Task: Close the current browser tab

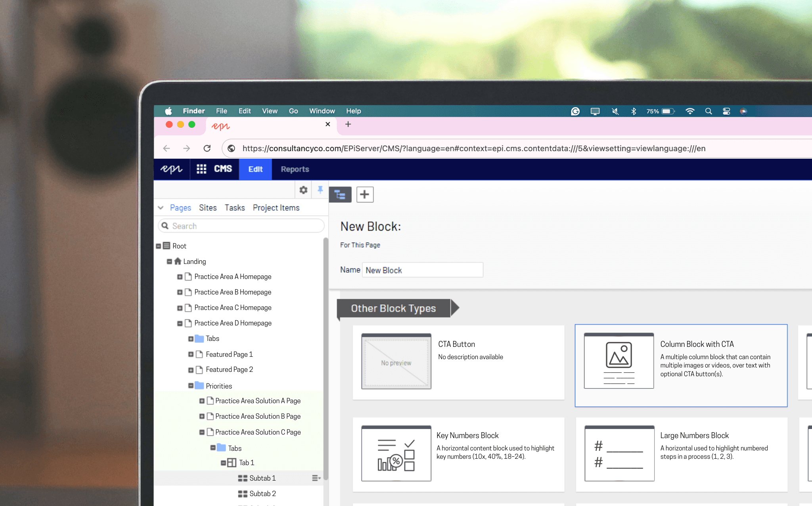Action: [x=328, y=124]
